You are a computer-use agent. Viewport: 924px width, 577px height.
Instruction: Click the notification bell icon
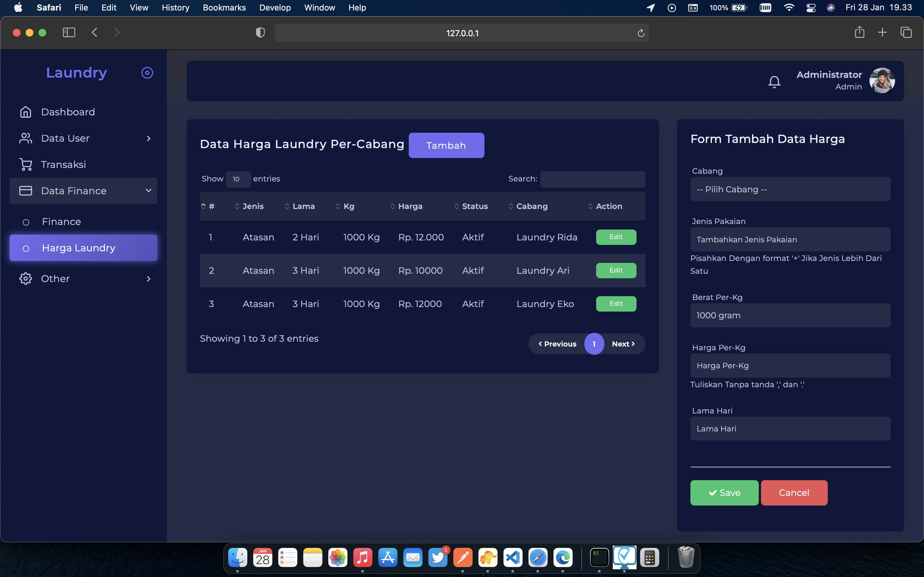coord(774,82)
